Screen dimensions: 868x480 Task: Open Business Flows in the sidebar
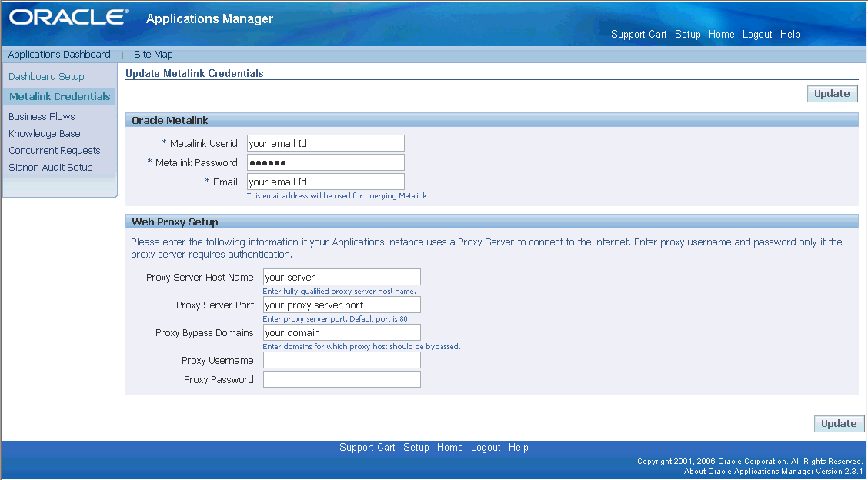[42, 116]
